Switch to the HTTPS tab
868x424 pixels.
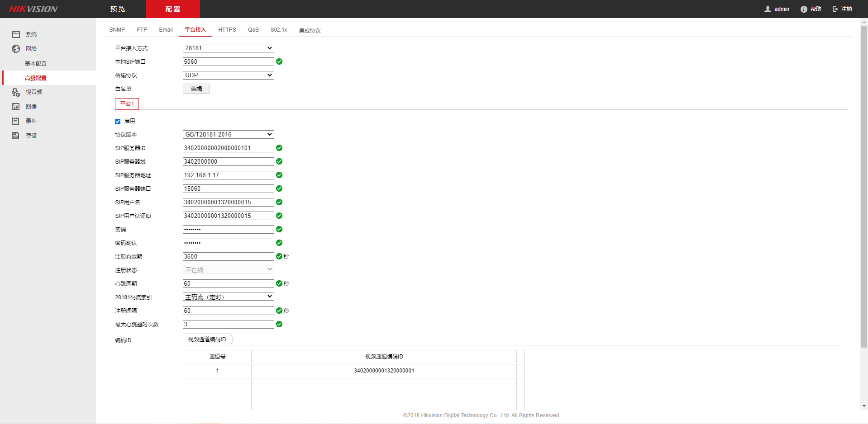[x=227, y=30]
